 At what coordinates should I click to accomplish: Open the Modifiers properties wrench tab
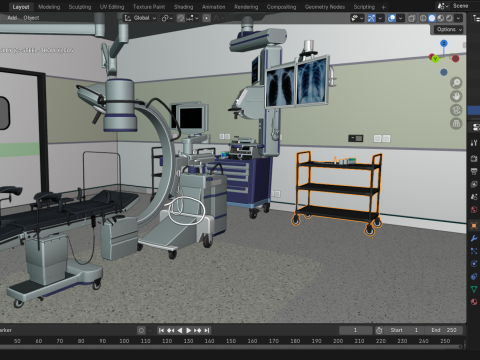click(x=474, y=238)
